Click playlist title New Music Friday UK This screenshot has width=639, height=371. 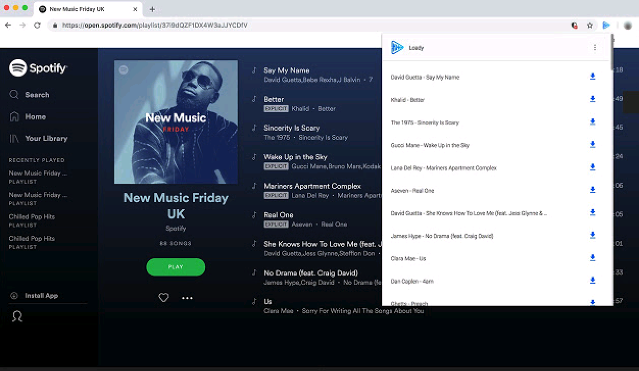[176, 206]
